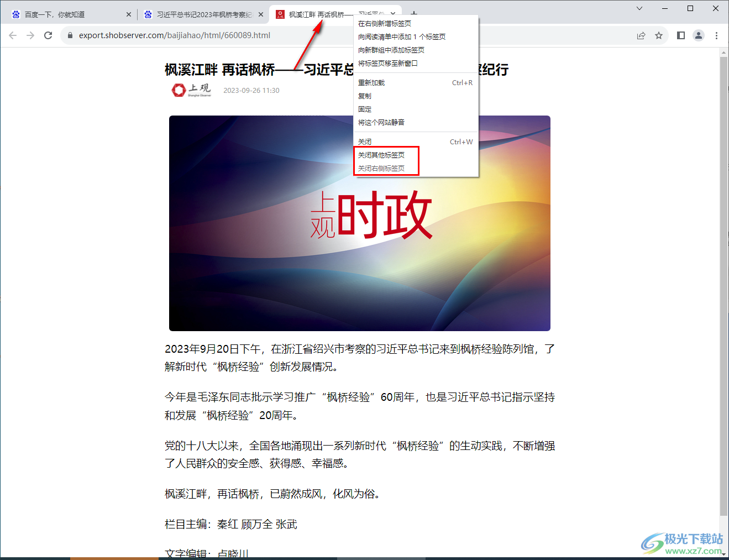Click the article date 2023-09-26 11:30
729x560 pixels.
(x=251, y=91)
